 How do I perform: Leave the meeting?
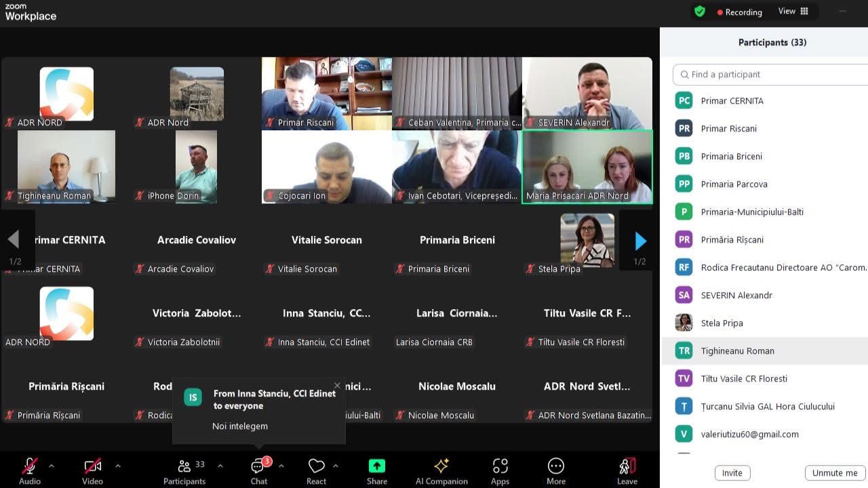click(627, 471)
